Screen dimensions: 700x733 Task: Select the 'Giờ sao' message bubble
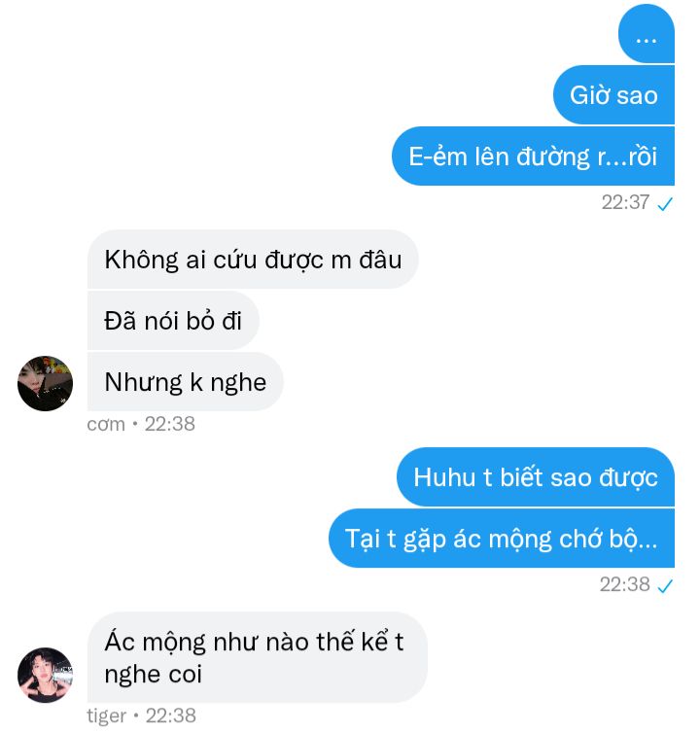(613, 95)
